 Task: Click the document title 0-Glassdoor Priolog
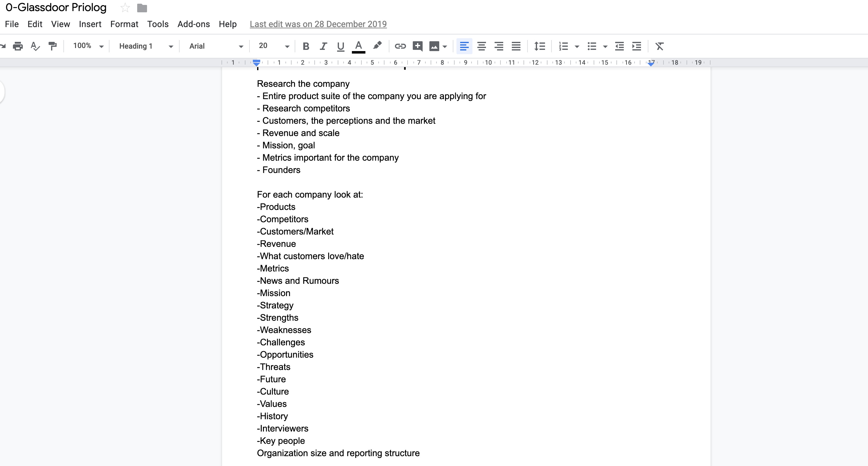pos(56,7)
